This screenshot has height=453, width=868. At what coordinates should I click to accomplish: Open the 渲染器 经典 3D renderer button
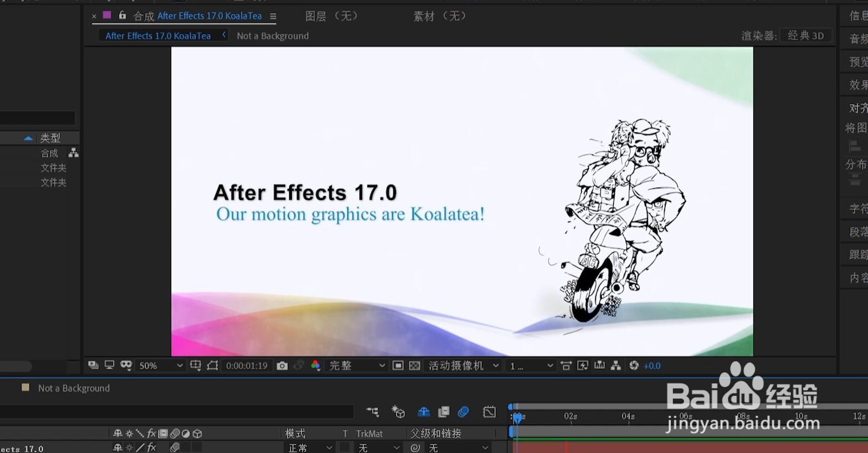[x=805, y=35]
